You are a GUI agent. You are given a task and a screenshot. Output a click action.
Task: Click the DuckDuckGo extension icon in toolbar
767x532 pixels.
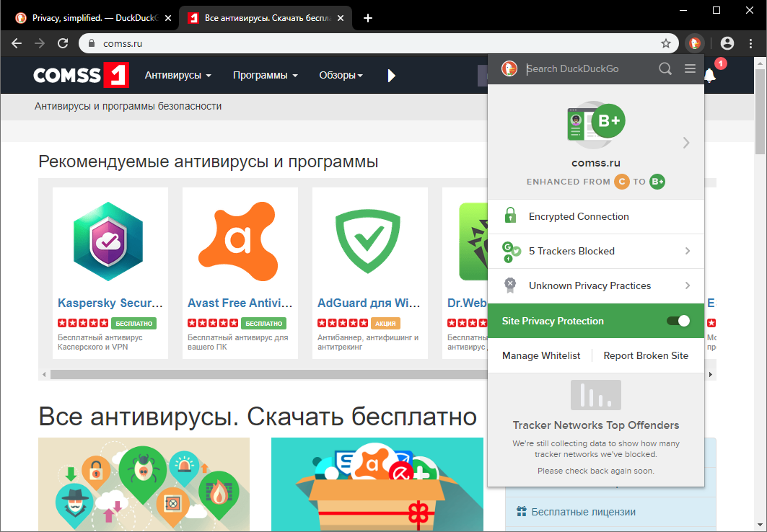pos(695,43)
